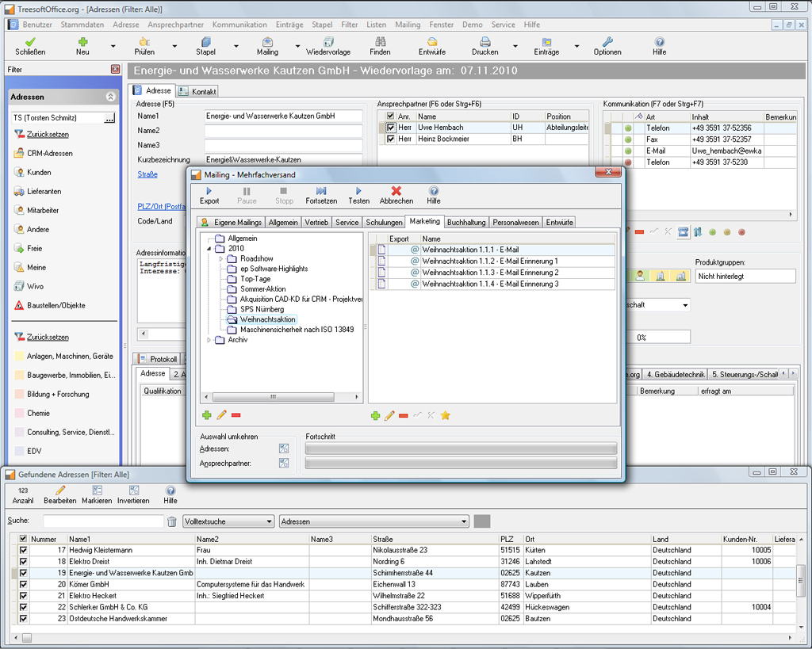
Task: Collapse the Adressen filter panel
Action: (110, 97)
